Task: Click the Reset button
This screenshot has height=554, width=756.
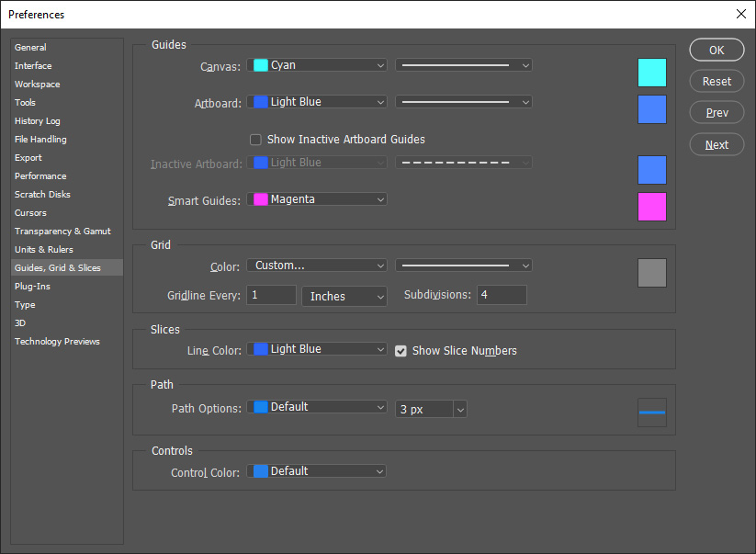Action: click(717, 81)
